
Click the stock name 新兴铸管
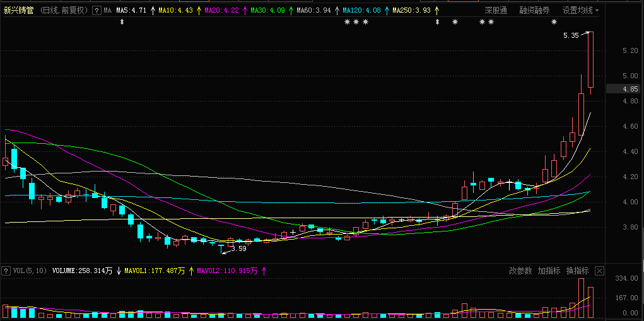tap(19, 10)
